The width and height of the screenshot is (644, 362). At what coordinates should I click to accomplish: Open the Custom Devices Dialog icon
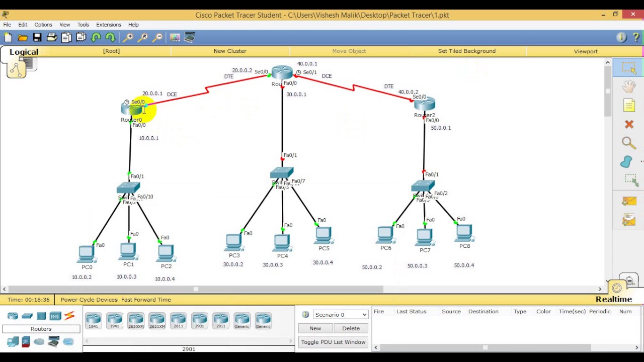[190, 37]
